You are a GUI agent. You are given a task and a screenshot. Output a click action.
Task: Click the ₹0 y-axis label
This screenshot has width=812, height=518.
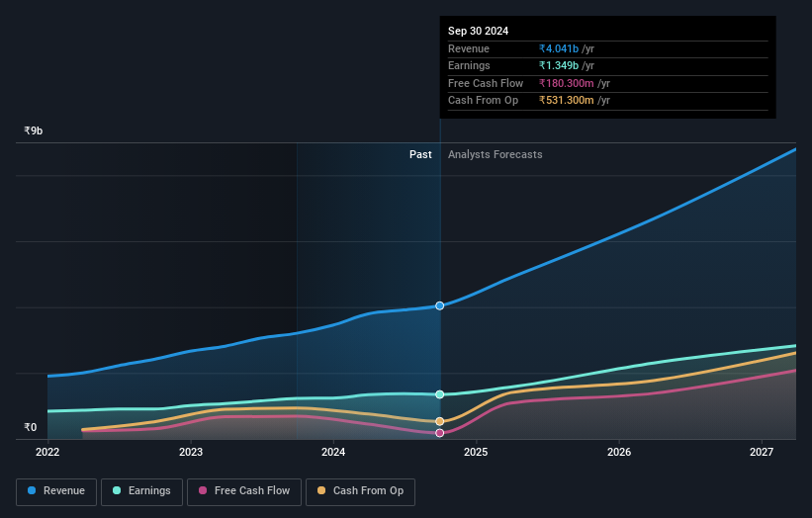[31, 427]
